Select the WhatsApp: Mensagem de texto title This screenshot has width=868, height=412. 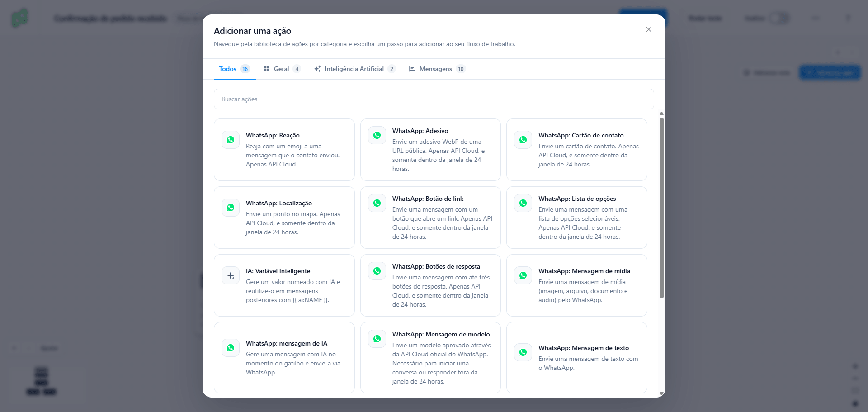pos(584,348)
